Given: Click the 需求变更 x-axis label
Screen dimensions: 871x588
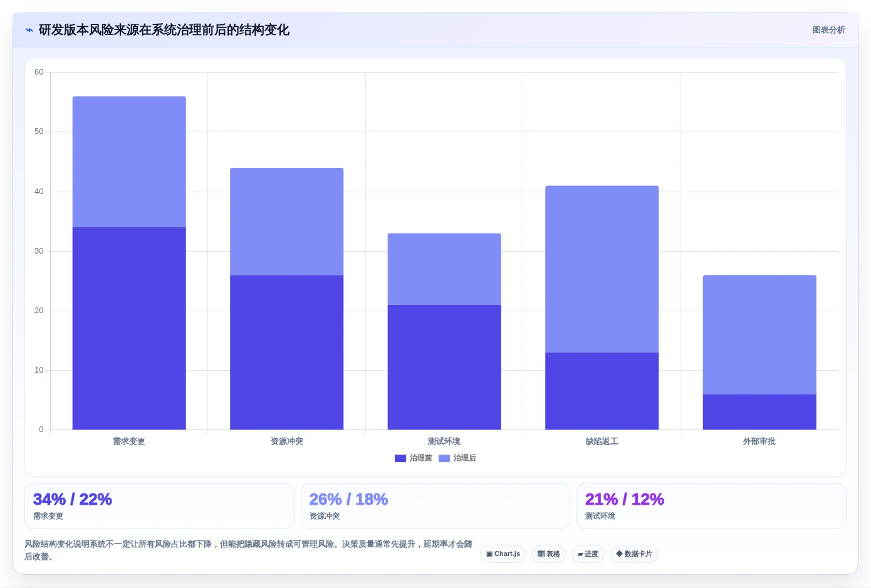Looking at the screenshot, I should click(x=129, y=441).
